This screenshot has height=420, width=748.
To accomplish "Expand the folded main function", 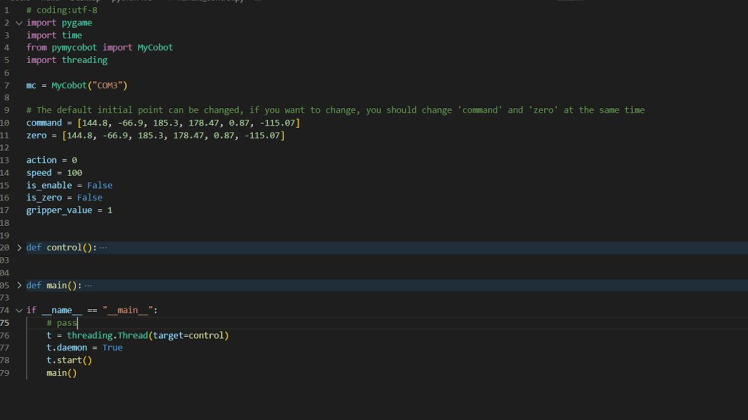I will 19,285.
